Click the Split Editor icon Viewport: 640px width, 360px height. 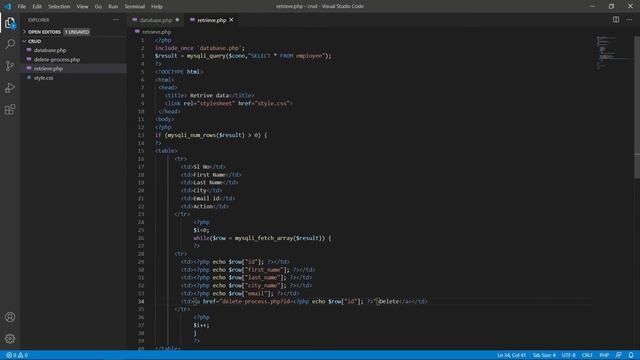point(616,20)
